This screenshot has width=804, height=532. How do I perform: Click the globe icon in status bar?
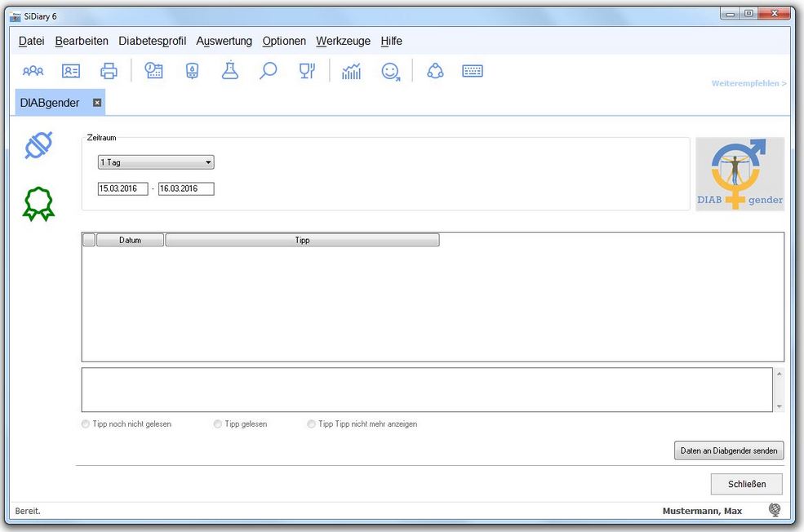[x=775, y=509]
